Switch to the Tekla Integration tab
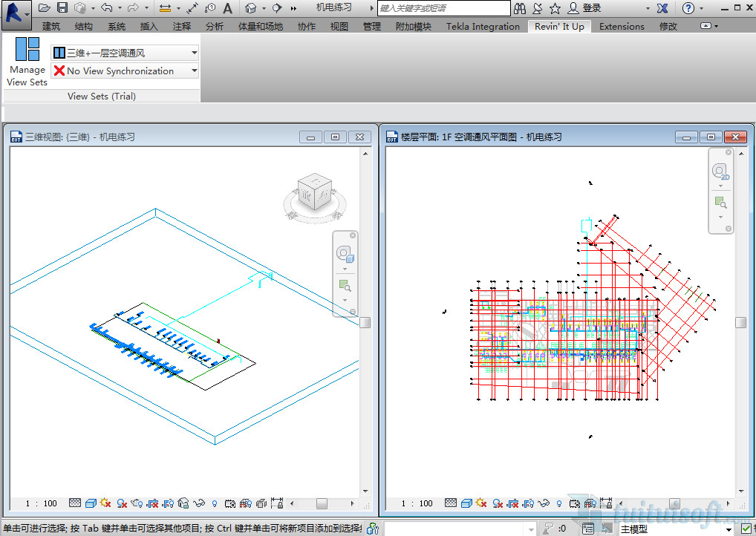Viewport: 756px width, 536px height. (x=483, y=26)
